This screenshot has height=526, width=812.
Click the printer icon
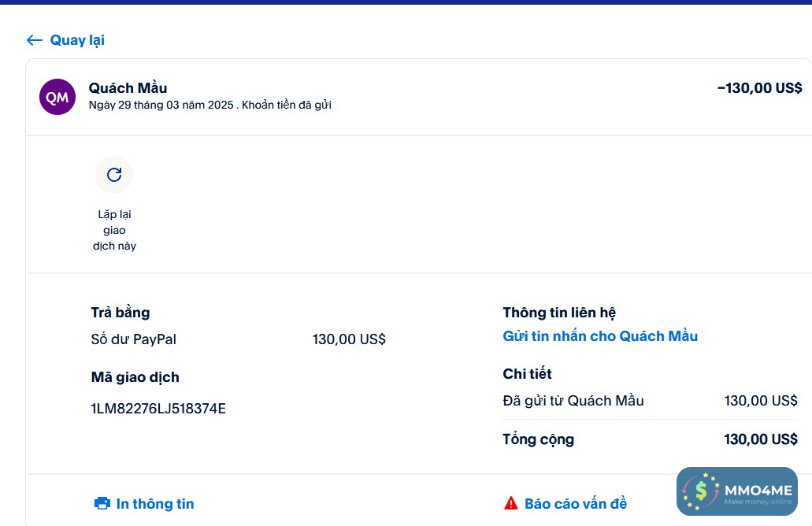coord(102,503)
